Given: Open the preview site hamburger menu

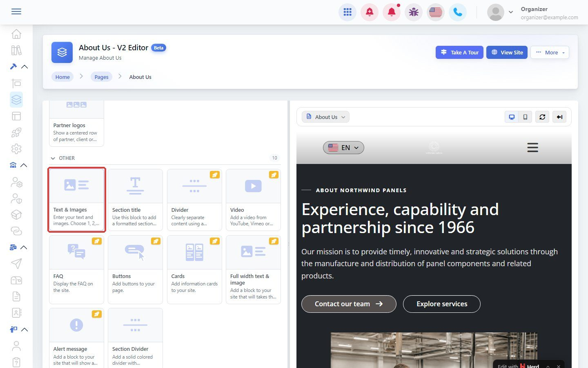Looking at the screenshot, I should pyautogui.click(x=532, y=148).
